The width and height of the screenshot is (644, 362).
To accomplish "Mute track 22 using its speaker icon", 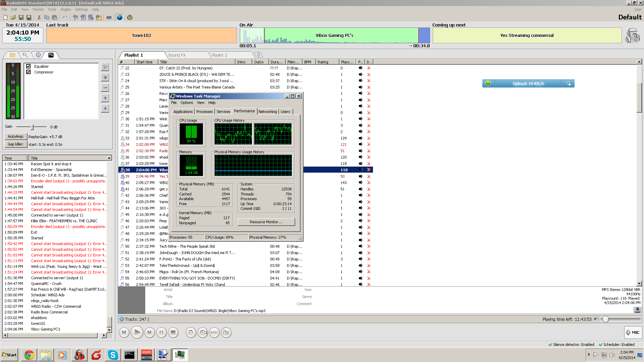I will tap(361, 68).
